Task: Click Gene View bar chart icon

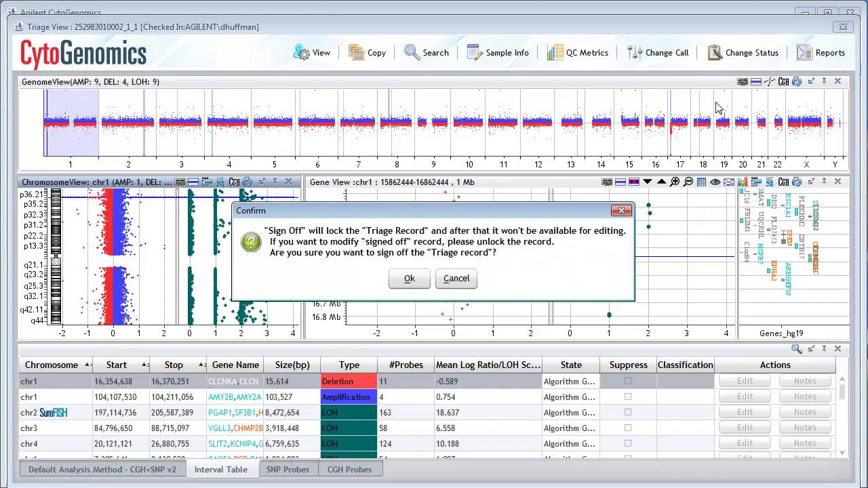Action: pyautogui.click(x=743, y=182)
